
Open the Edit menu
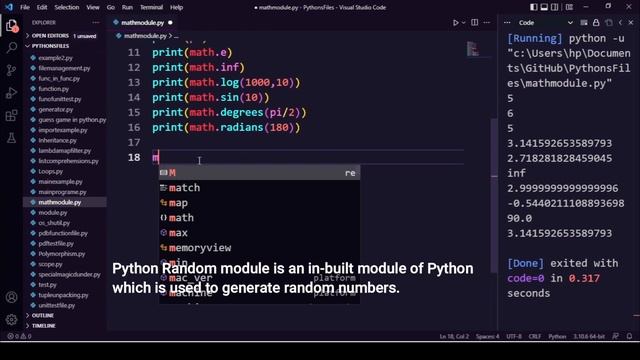(42, 7)
